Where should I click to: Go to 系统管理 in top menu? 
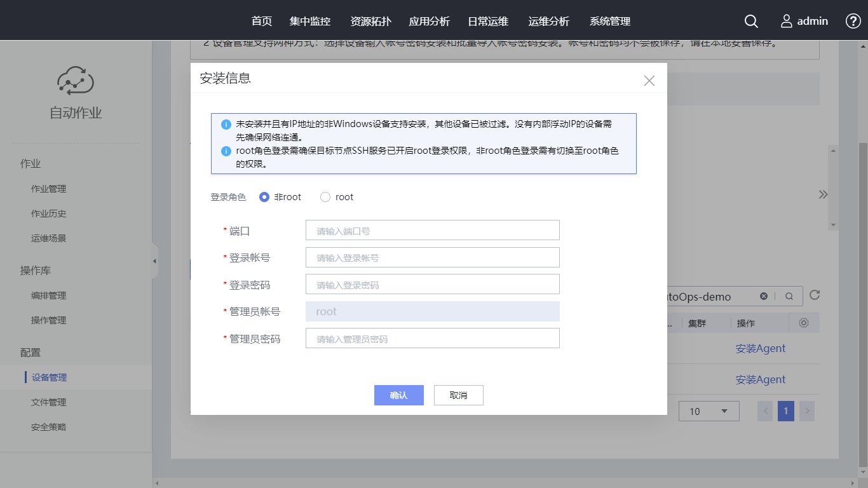pos(610,21)
